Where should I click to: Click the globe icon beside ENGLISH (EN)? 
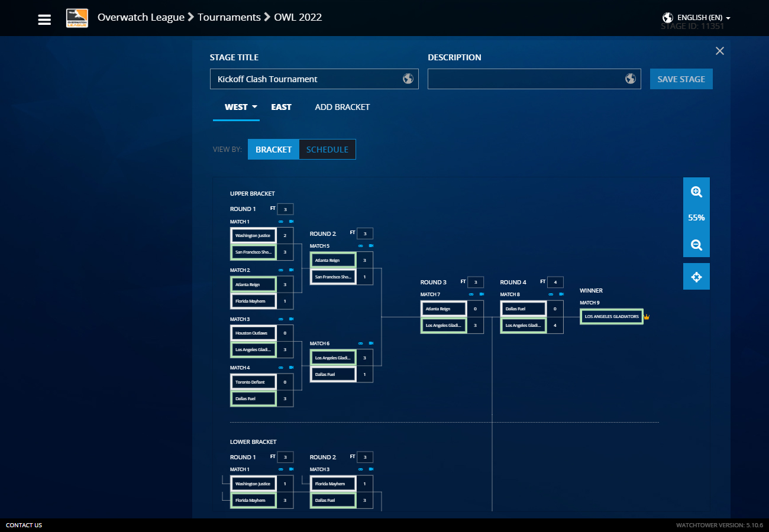click(668, 18)
